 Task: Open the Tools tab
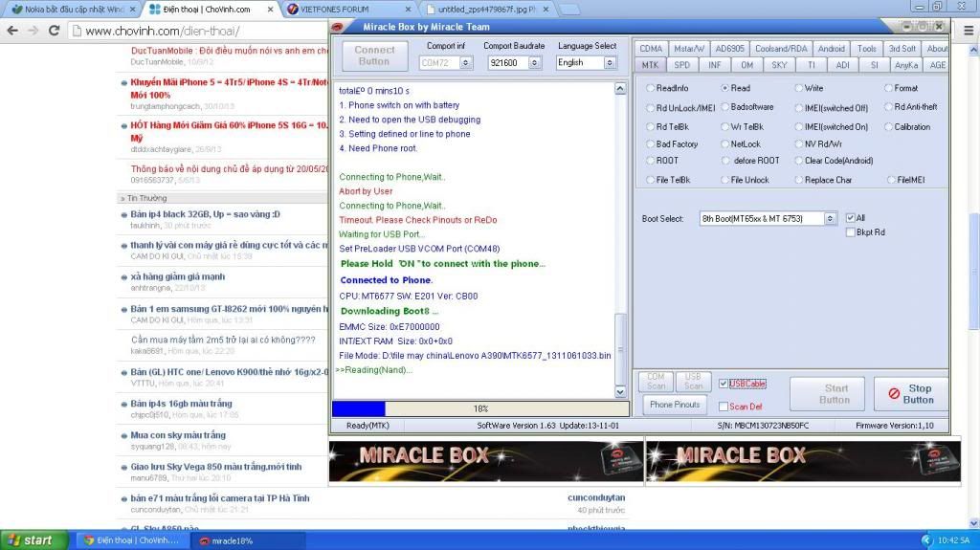[x=866, y=49]
